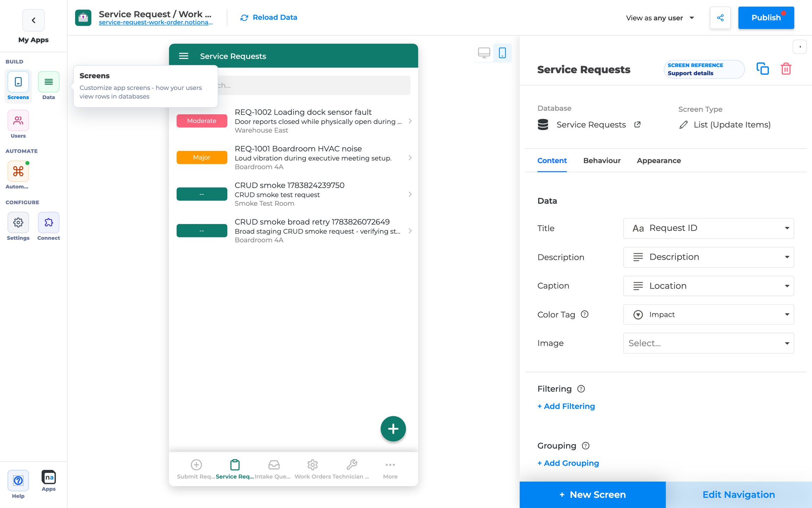Open the Title field dropdown
This screenshot has height=508, width=812.
708,228
